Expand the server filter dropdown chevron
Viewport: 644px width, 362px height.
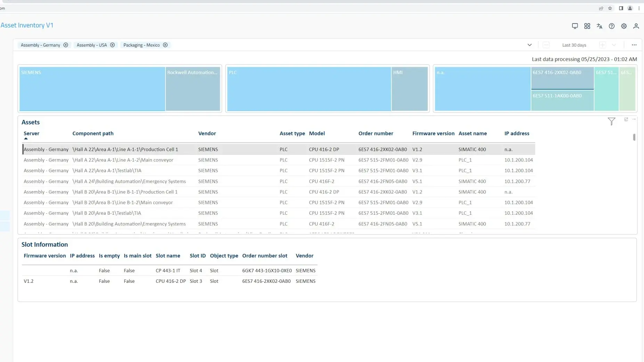529,45
